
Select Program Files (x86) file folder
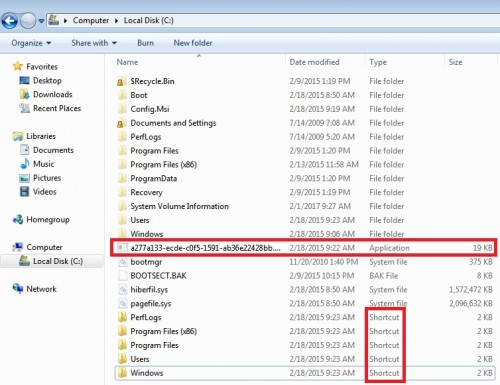[x=163, y=165]
